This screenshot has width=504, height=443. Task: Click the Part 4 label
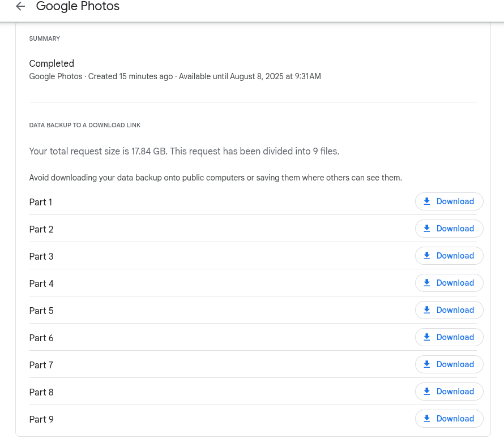[x=41, y=283]
